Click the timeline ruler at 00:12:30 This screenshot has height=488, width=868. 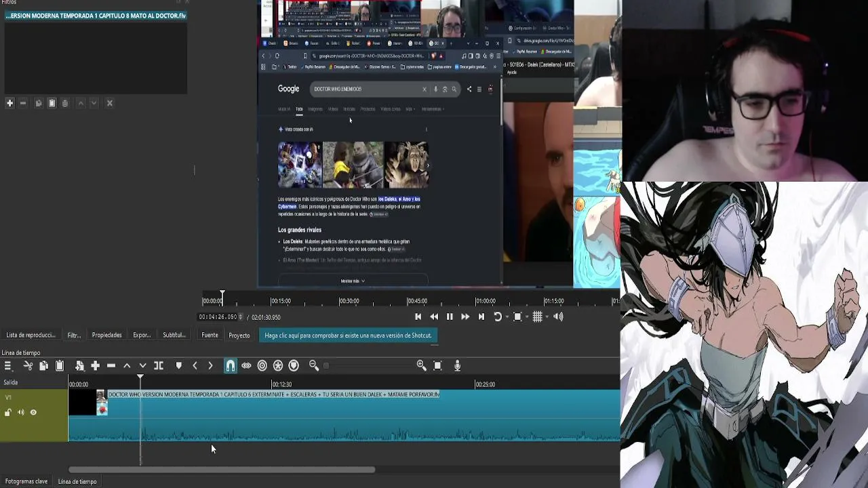(x=281, y=384)
